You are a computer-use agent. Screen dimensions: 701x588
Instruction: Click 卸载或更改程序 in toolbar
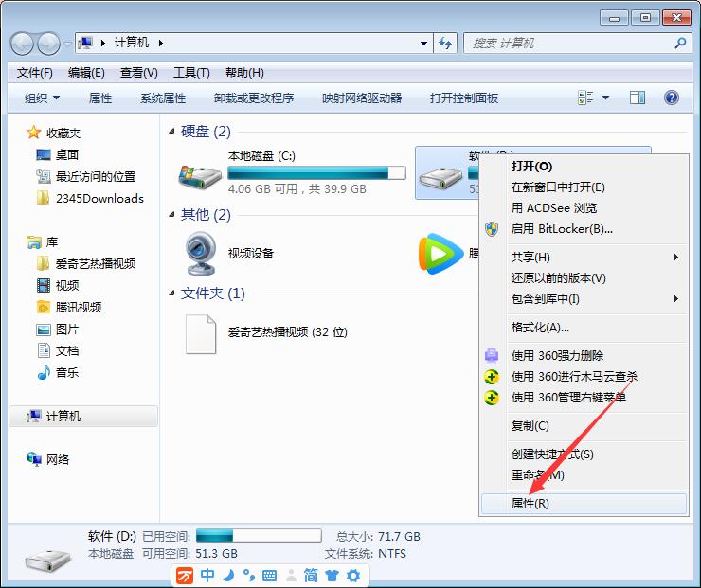[254, 98]
